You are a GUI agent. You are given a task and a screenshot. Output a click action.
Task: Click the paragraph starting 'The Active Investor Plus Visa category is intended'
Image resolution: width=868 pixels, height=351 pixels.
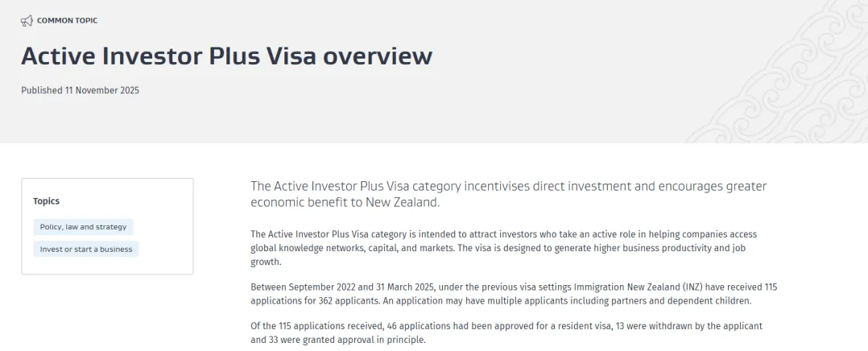coord(503,247)
